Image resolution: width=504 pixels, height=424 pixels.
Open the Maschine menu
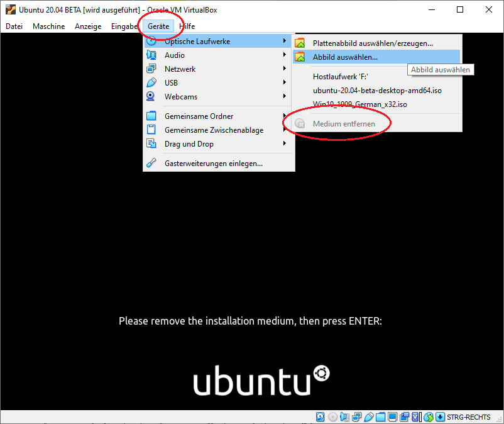tap(48, 26)
